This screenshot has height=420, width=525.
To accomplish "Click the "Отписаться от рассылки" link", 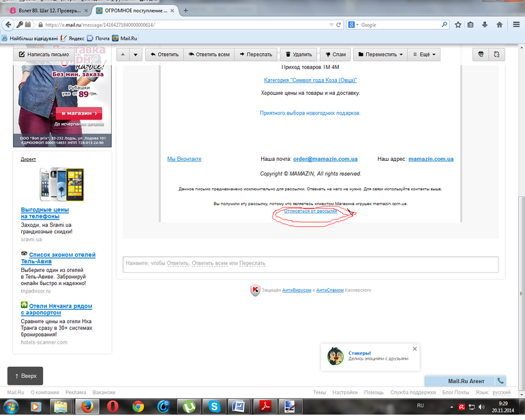I will click(x=310, y=211).
